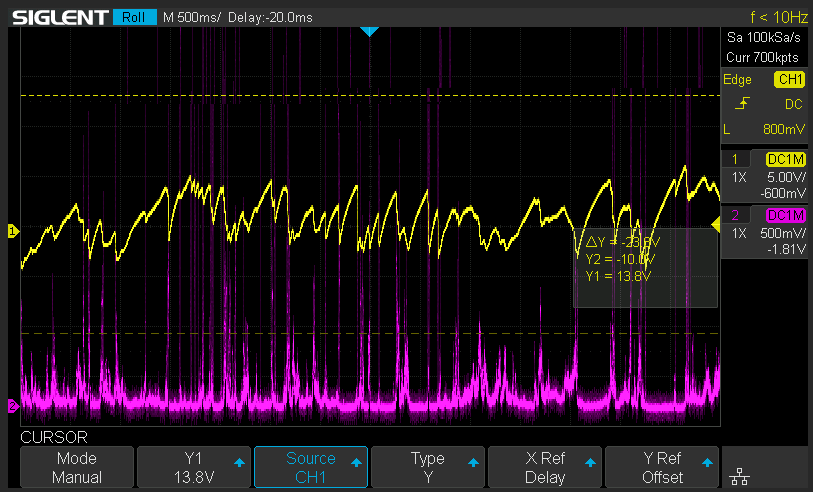This screenshot has height=492, width=813.
Task: Select the Y1 13.8V cursor softkey
Action: 194,467
